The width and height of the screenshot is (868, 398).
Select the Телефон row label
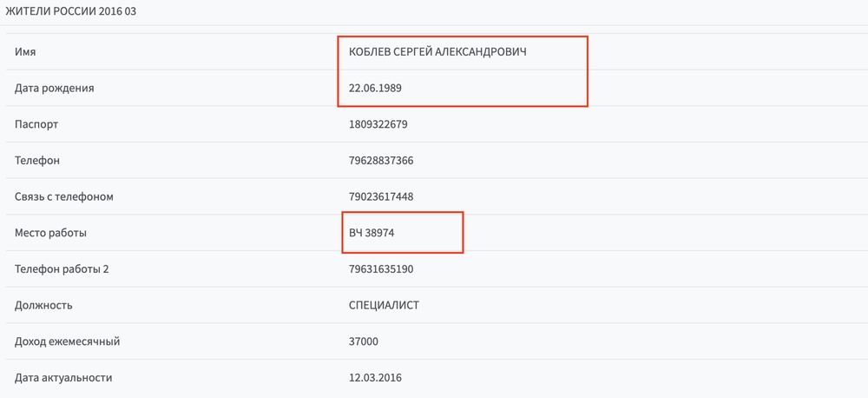coord(37,161)
